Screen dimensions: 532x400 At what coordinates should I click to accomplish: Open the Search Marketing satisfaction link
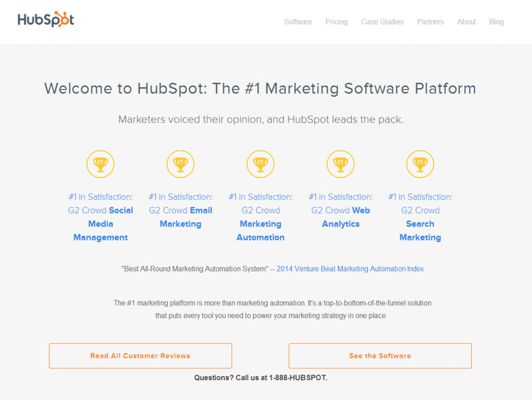tap(420, 217)
